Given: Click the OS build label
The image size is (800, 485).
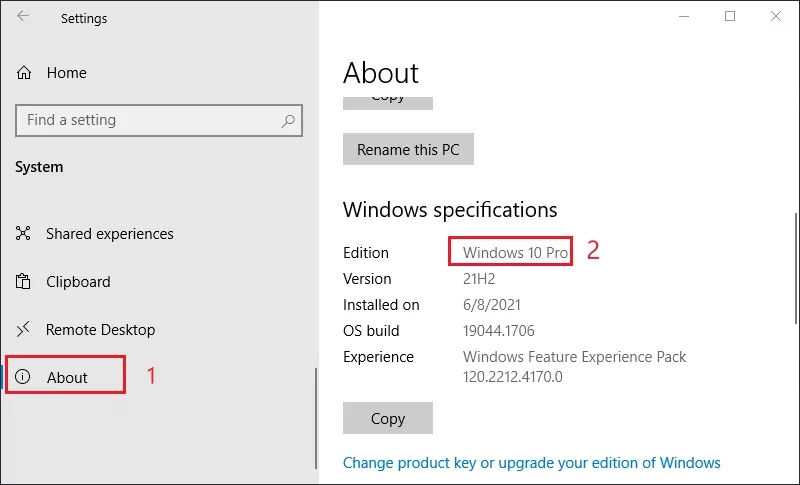Looking at the screenshot, I should point(371,331).
